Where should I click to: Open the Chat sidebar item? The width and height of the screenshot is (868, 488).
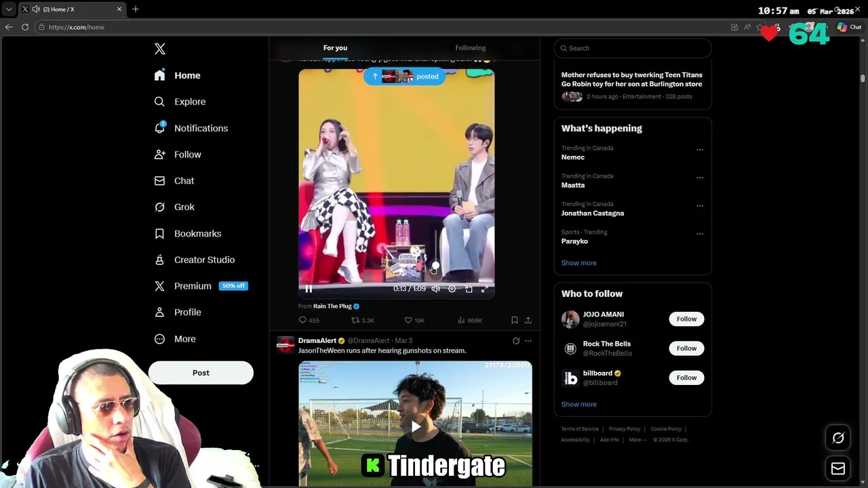click(x=175, y=181)
